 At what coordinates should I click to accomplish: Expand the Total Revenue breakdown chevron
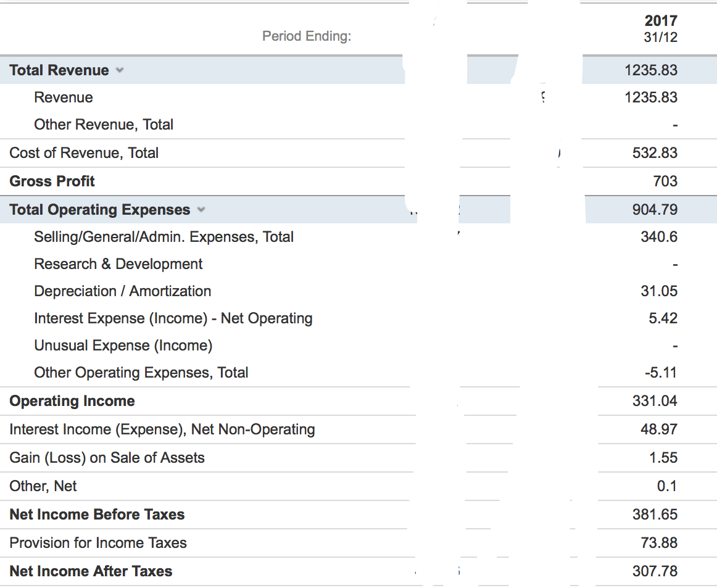pyautogui.click(x=120, y=70)
